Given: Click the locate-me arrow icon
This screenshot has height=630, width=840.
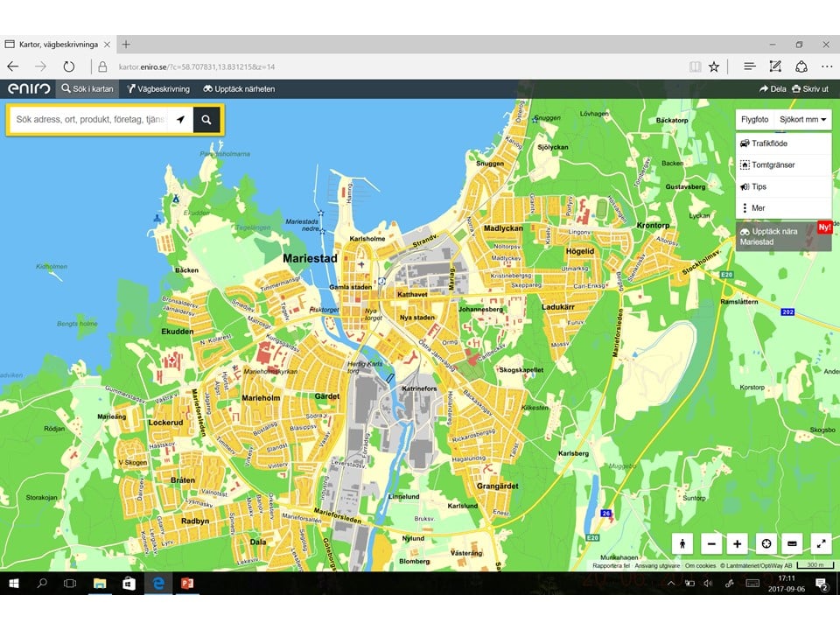Looking at the screenshot, I should pos(181,120).
